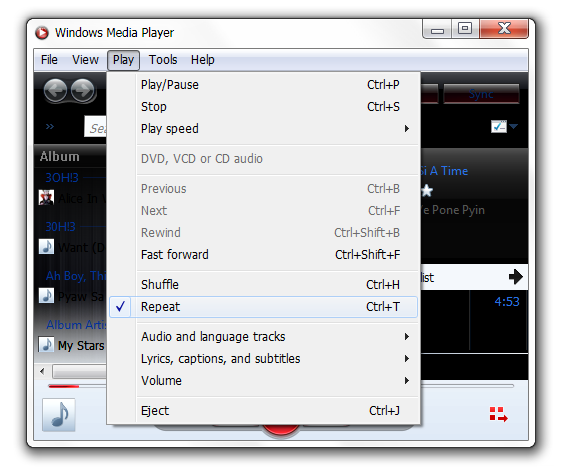Click the large music note now-playing icon
This screenshot has width=564, height=469.
(x=59, y=415)
